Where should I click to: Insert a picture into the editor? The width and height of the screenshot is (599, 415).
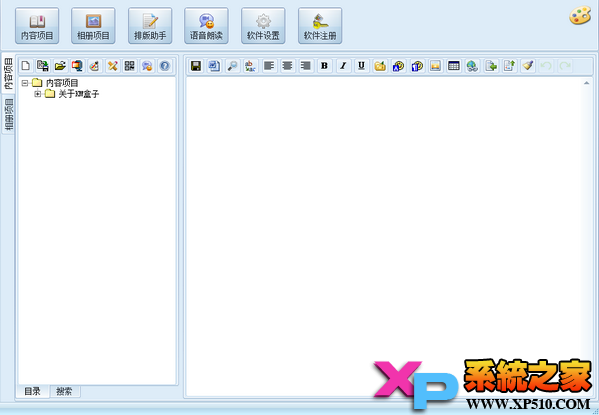pyautogui.click(x=435, y=66)
